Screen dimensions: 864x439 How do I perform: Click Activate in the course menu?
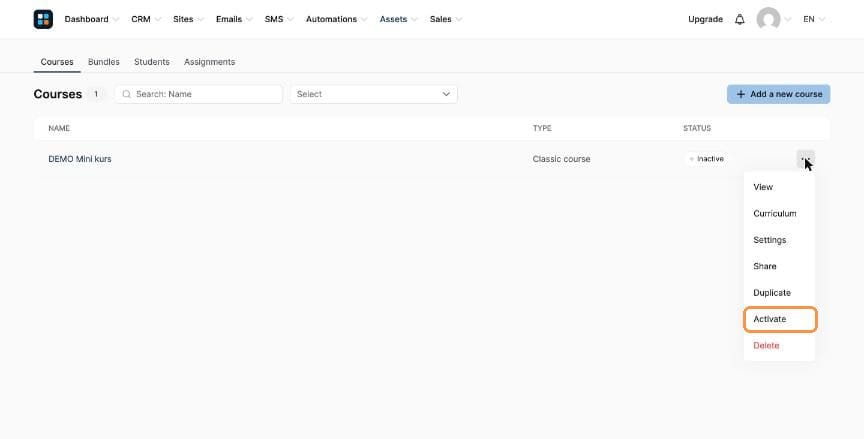(779, 319)
